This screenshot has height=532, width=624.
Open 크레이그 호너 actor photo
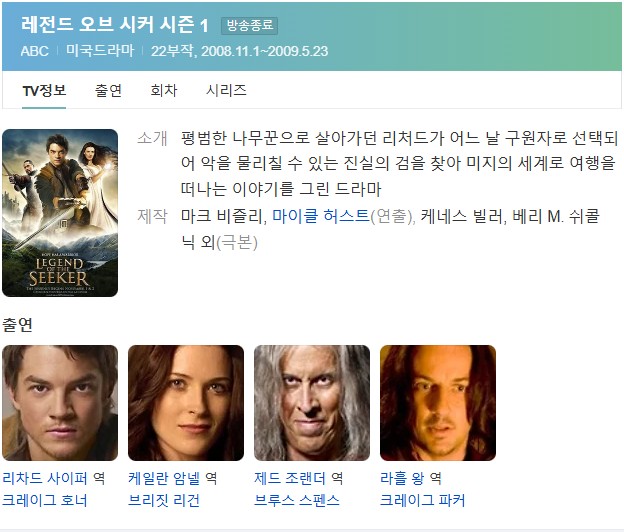(60, 403)
